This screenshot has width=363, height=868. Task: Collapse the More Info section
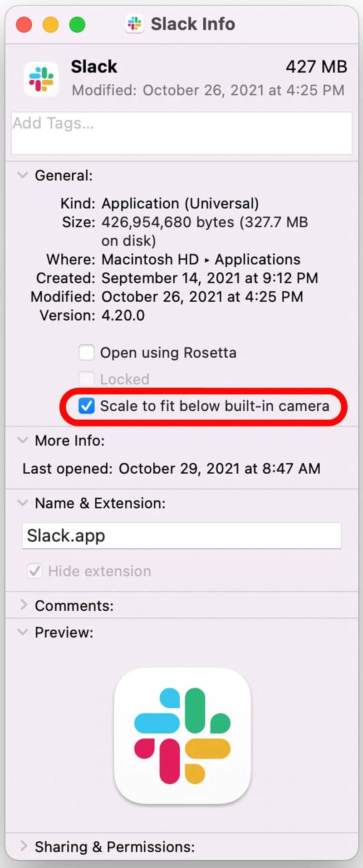pos(22,440)
